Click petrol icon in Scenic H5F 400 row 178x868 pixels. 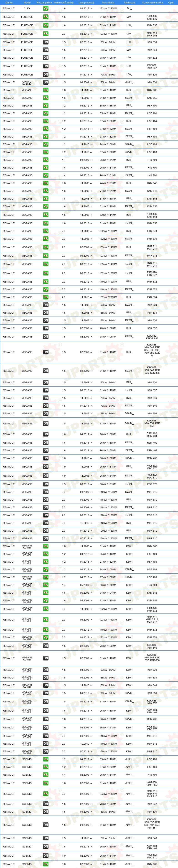point(46,759)
